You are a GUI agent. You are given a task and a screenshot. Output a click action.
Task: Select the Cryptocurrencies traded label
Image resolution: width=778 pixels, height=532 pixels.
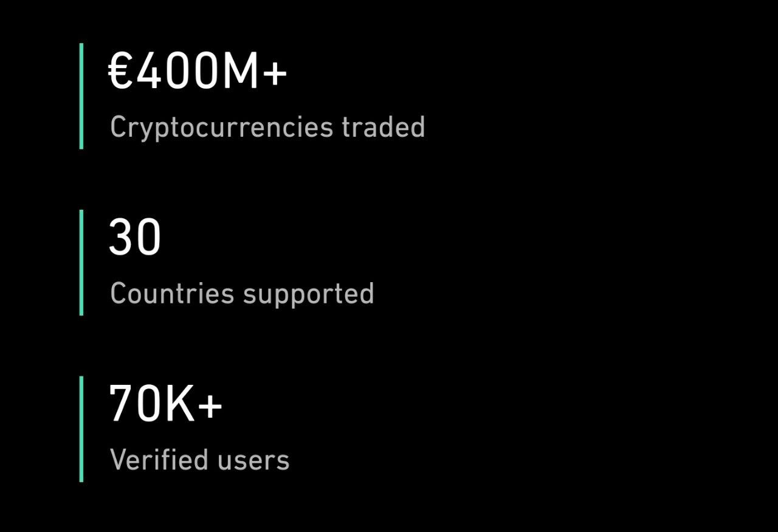pyautogui.click(x=267, y=127)
